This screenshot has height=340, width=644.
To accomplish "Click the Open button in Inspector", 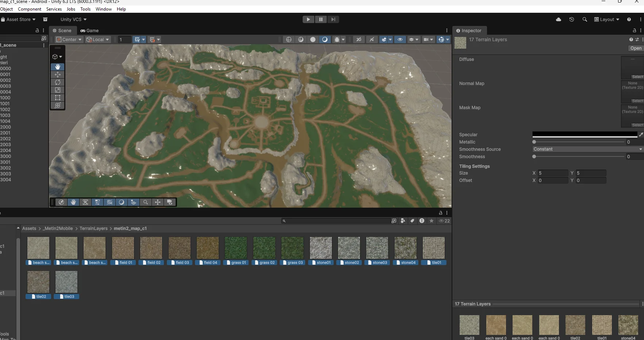I will point(636,48).
